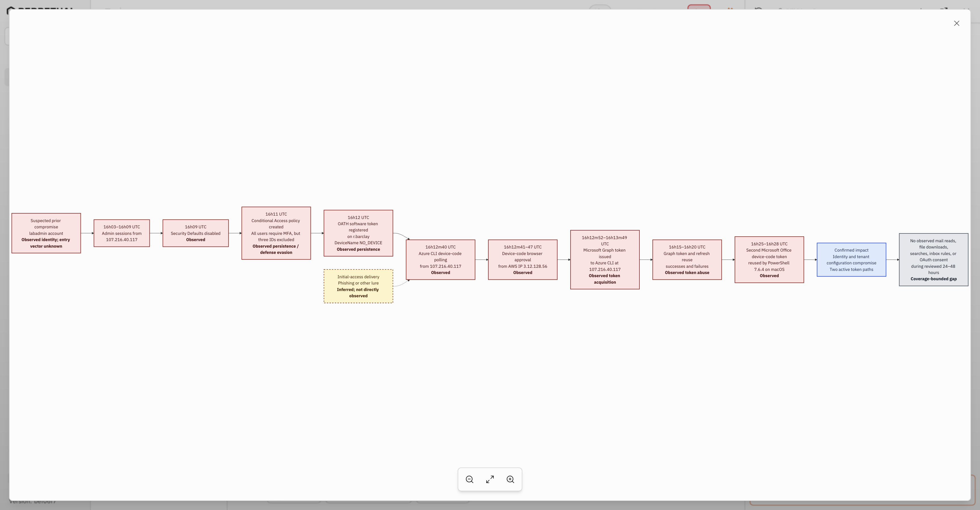Click the grey 'No observed mail reads' node

[933, 260]
